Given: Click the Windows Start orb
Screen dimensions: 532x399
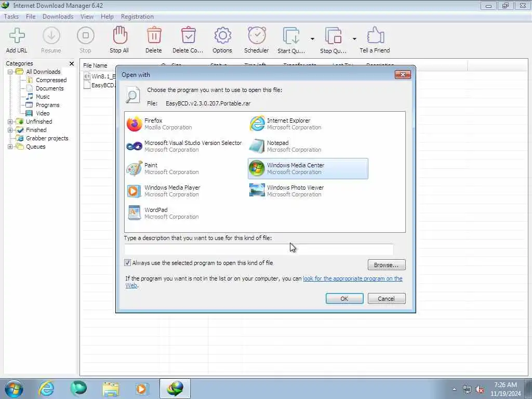Looking at the screenshot, I should (14, 389).
